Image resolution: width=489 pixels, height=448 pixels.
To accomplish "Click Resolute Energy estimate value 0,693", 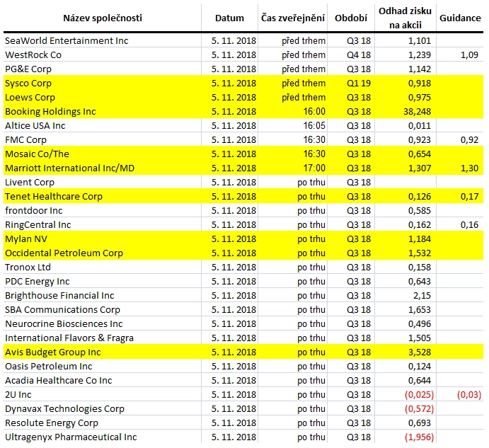I will pyautogui.click(x=420, y=423).
